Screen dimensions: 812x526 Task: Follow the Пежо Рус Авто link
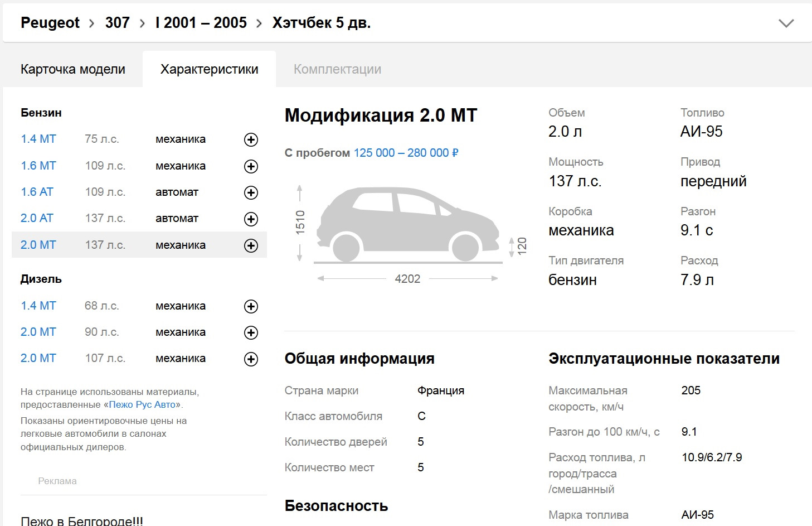[142, 404]
